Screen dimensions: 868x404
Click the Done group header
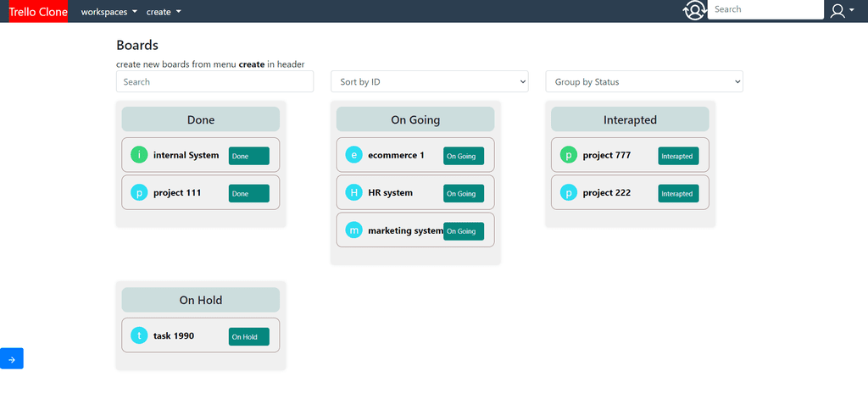coord(201,119)
